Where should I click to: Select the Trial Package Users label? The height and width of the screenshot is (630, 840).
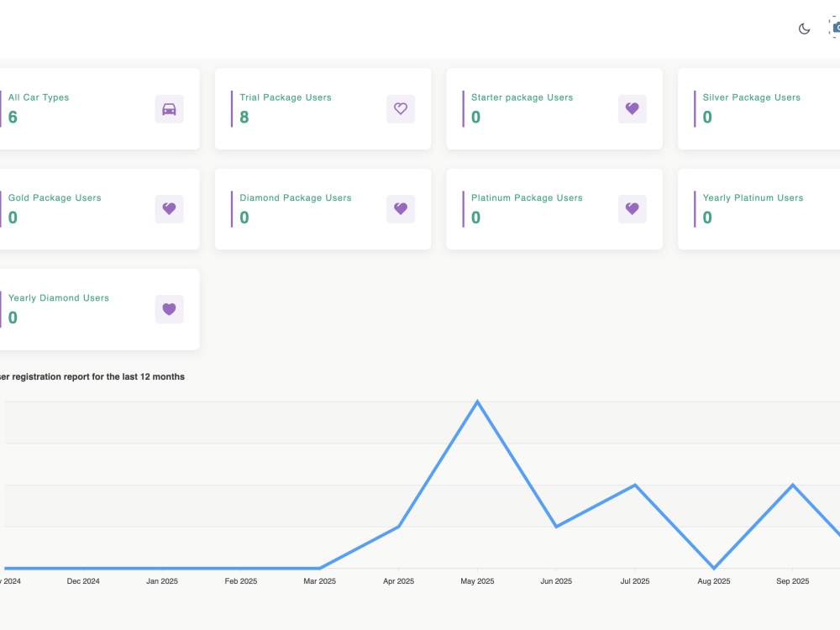click(286, 97)
